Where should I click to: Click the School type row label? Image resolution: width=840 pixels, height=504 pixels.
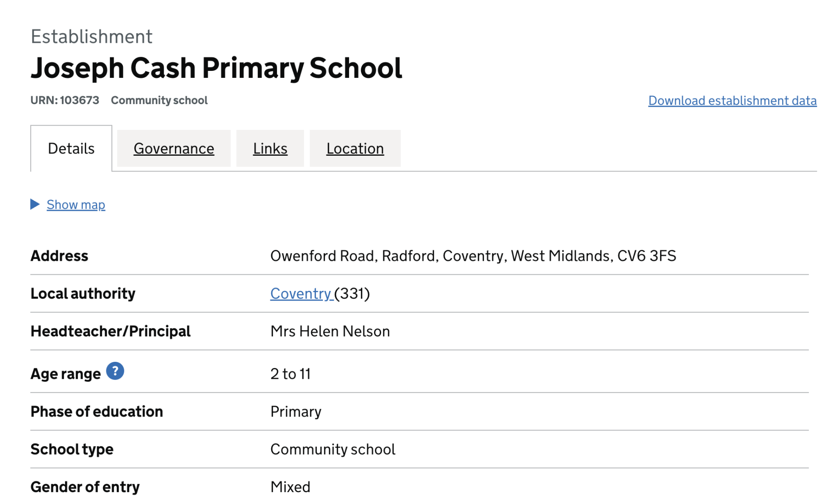[x=72, y=449]
